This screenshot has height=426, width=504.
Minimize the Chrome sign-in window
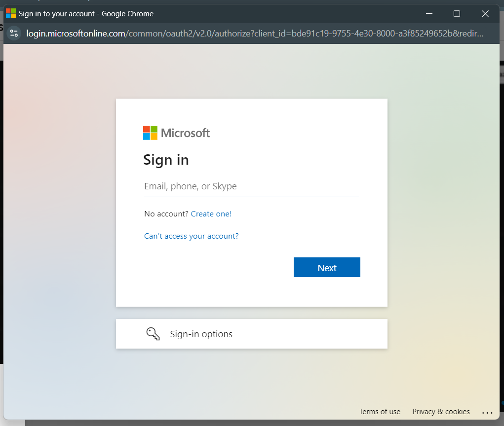(x=429, y=13)
